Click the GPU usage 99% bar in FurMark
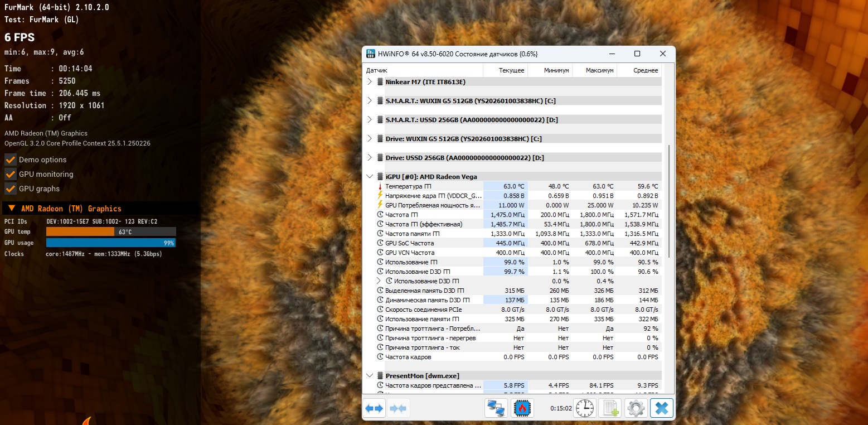The width and height of the screenshot is (868, 425). pyautogui.click(x=111, y=243)
